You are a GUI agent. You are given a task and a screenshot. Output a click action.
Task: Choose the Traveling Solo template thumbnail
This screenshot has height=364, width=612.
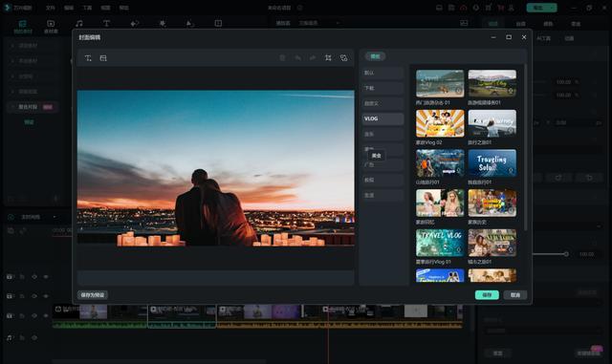tap(492, 163)
